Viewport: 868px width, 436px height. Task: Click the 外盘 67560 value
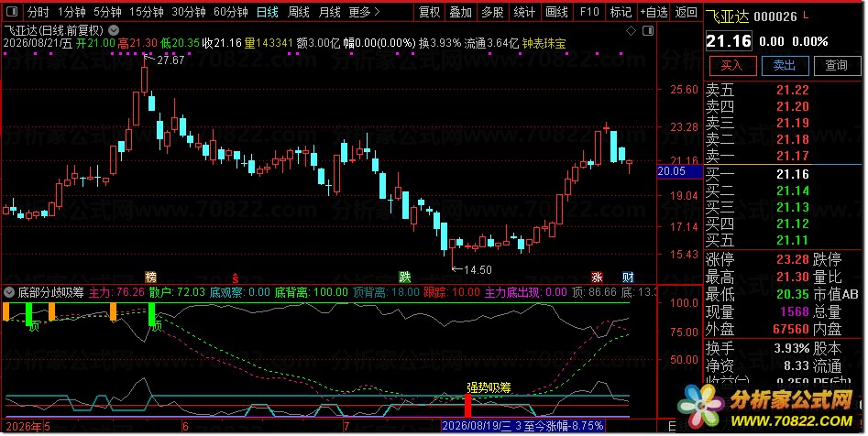tap(790, 329)
